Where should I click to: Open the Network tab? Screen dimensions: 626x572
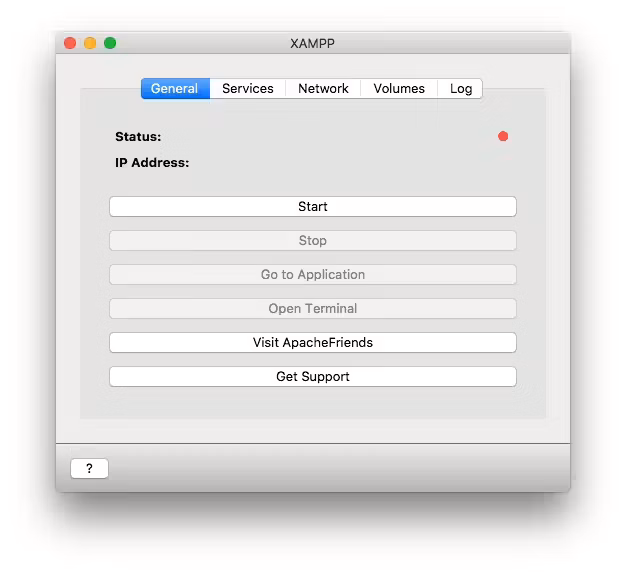click(x=323, y=88)
